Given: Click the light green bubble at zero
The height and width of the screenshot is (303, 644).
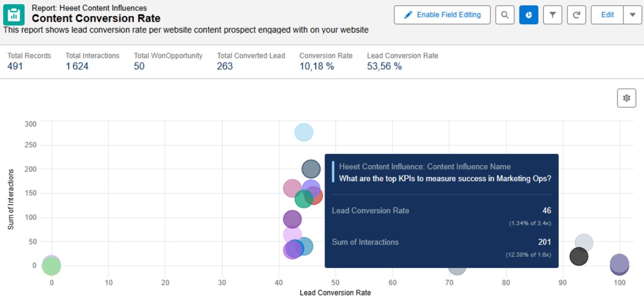Looking at the screenshot, I should point(51,266).
